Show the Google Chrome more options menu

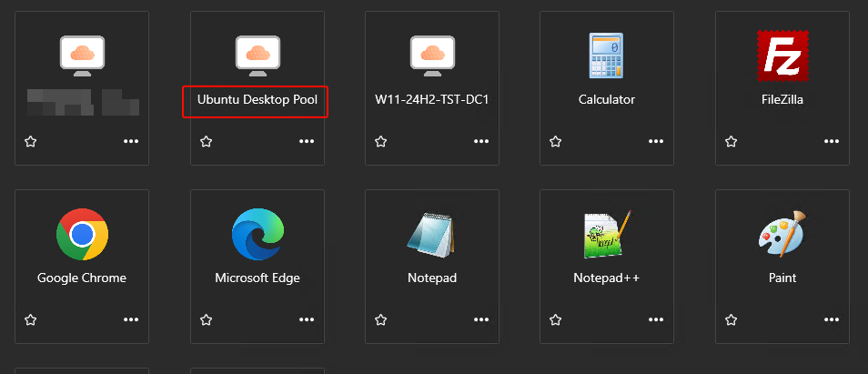click(131, 319)
